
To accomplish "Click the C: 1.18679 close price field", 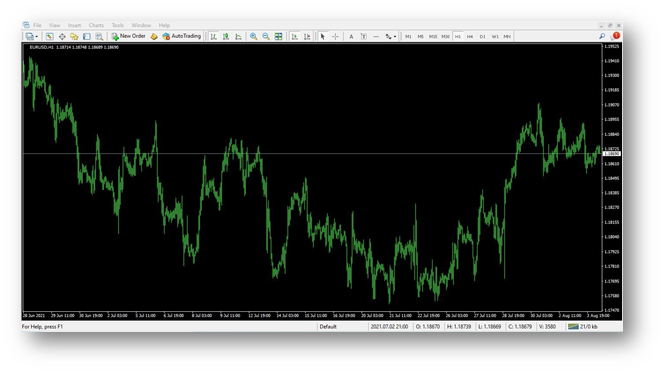I will (520, 327).
